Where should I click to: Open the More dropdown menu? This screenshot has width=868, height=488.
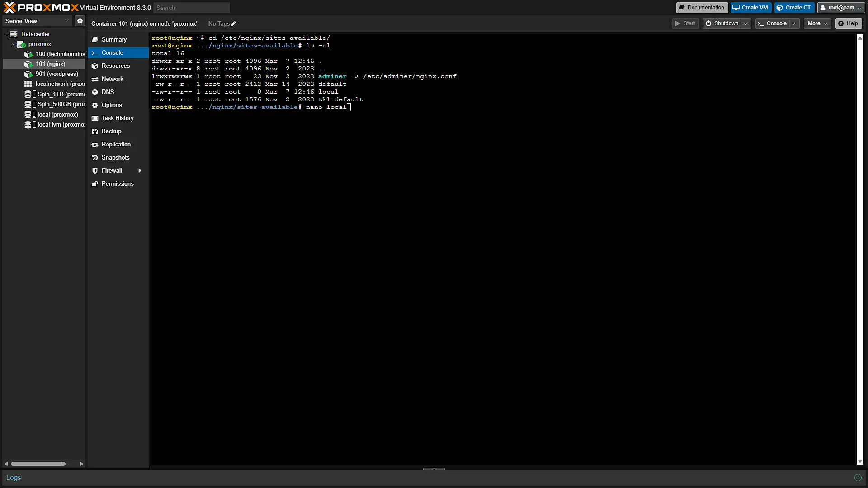coord(817,23)
